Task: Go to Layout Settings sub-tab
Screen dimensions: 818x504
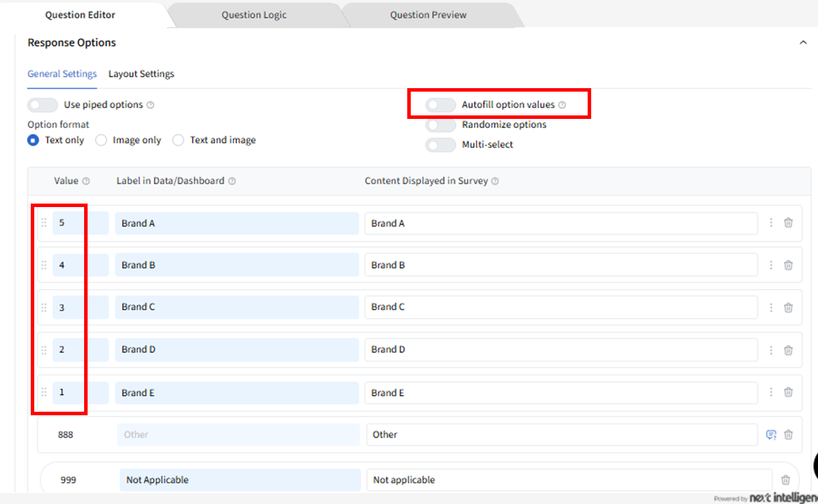Action: 141,74
